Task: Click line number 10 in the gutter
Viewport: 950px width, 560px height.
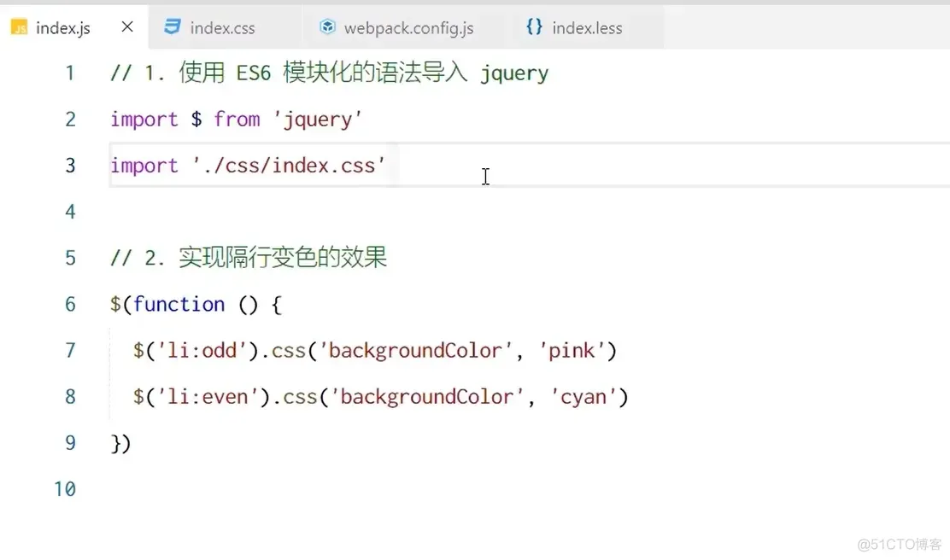Action: pyautogui.click(x=65, y=488)
